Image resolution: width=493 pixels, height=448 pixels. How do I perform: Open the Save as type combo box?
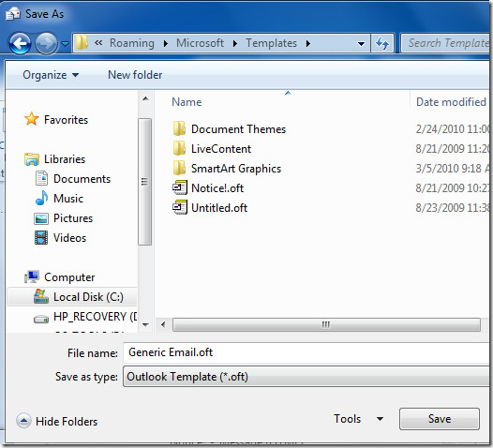307,377
